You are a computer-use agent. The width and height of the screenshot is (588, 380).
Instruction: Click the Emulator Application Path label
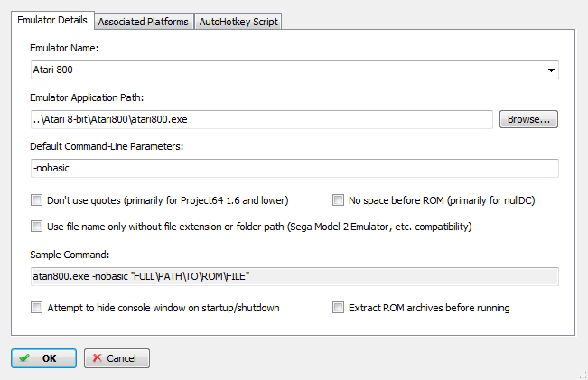point(87,97)
